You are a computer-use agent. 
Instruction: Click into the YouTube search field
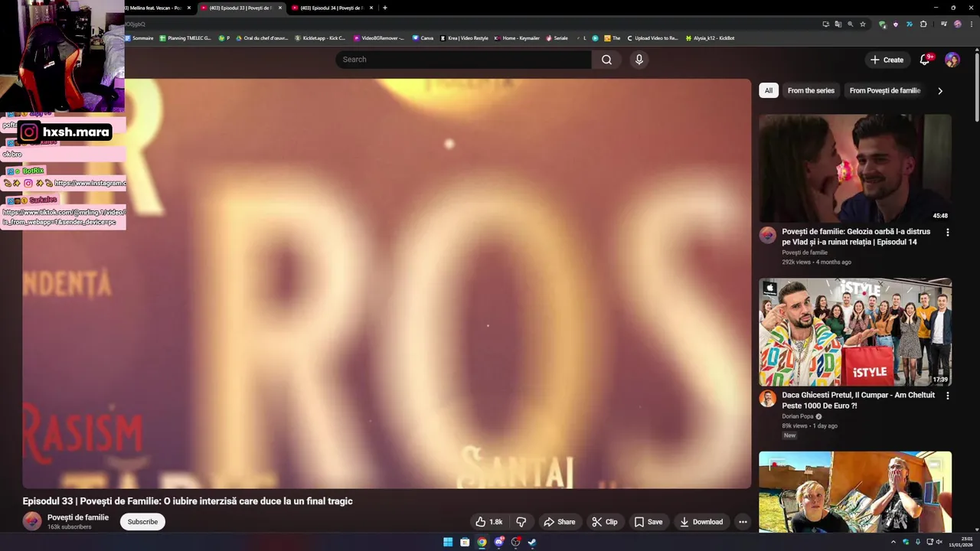pyautogui.click(x=463, y=60)
